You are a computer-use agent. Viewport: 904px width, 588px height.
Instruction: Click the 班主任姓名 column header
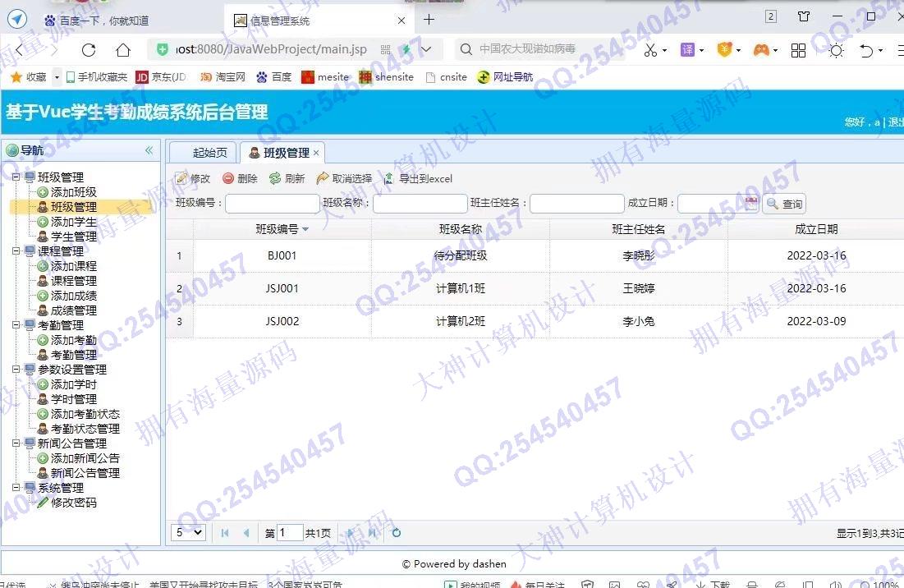pyautogui.click(x=638, y=229)
